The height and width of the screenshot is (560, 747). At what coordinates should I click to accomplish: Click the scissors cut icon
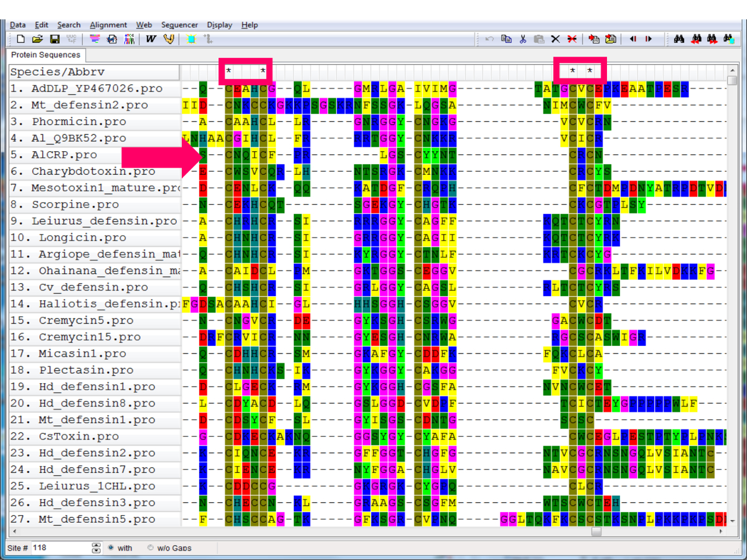pos(523,39)
